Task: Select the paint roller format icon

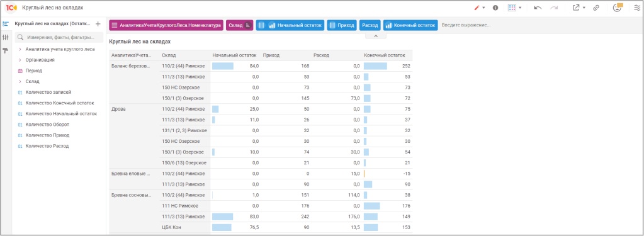Action: pos(5,50)
